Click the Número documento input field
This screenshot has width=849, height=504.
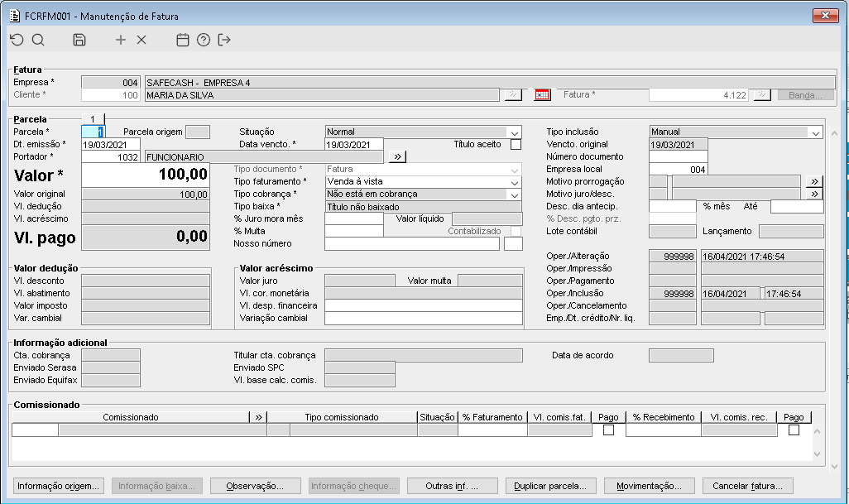[x=678, y=157]
